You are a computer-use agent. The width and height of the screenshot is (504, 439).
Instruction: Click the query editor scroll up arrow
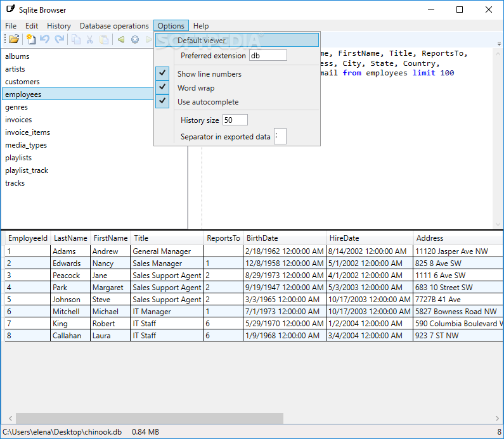coord(498,54)
